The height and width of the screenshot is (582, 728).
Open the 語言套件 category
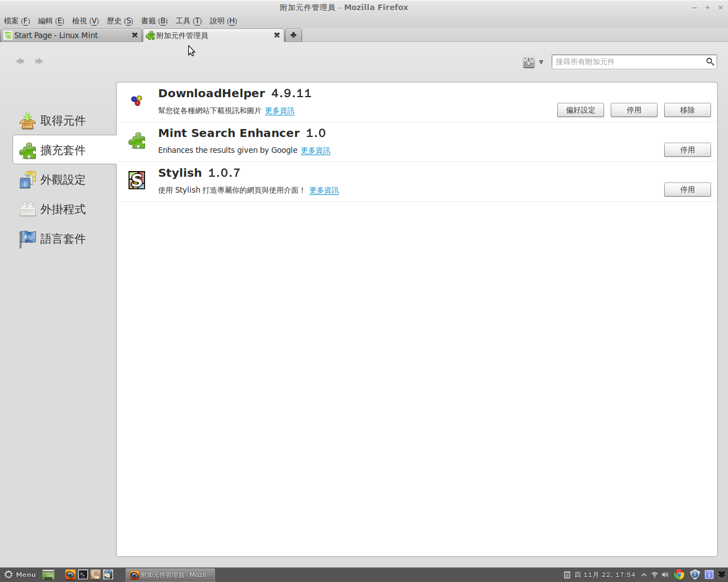coord(64,239)
